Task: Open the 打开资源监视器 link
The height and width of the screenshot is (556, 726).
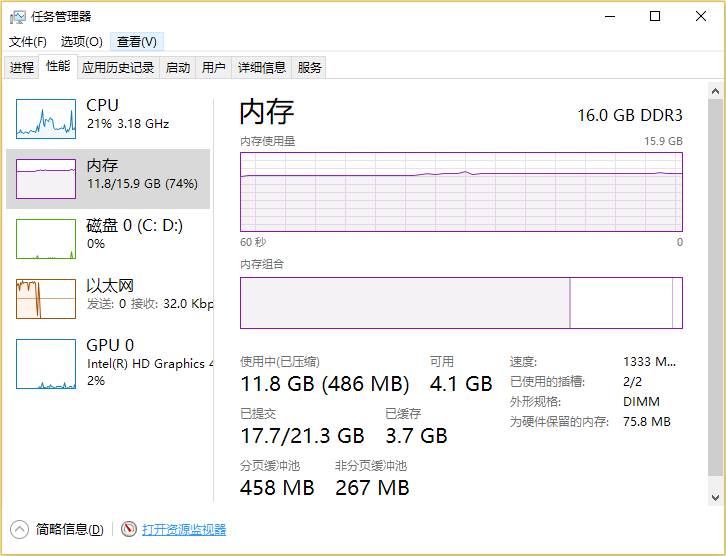Action: (184, 529)
